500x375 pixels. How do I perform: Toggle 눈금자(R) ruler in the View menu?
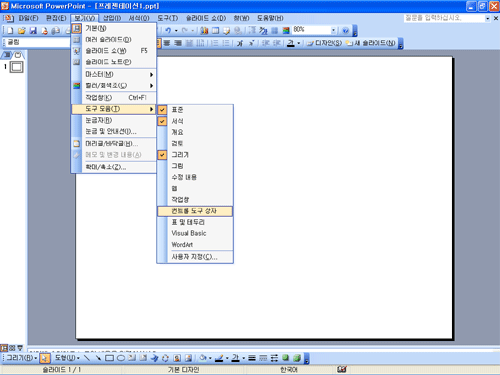click(x=114, y=120)
